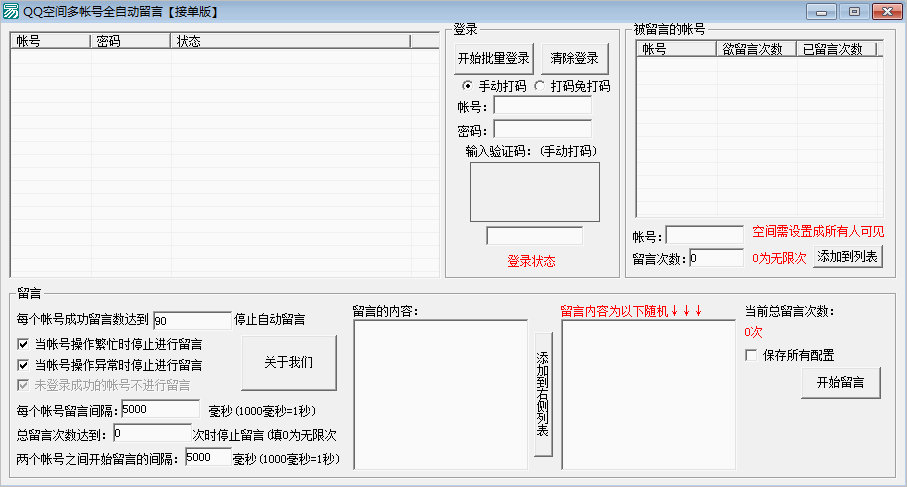Click red text 空间需设置成所有人可见
The height and width of the screenshot is (487, 907).
point(818,231)
